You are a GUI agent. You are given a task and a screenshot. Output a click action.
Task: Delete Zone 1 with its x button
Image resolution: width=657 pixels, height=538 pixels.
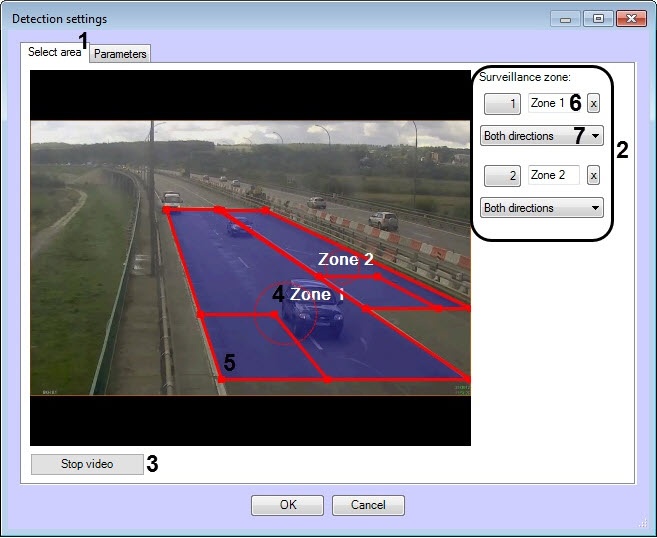(593, 103)
